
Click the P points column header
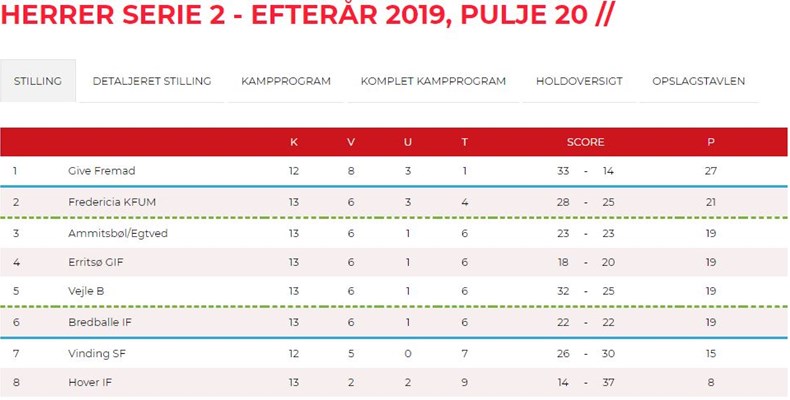(710, 142)
